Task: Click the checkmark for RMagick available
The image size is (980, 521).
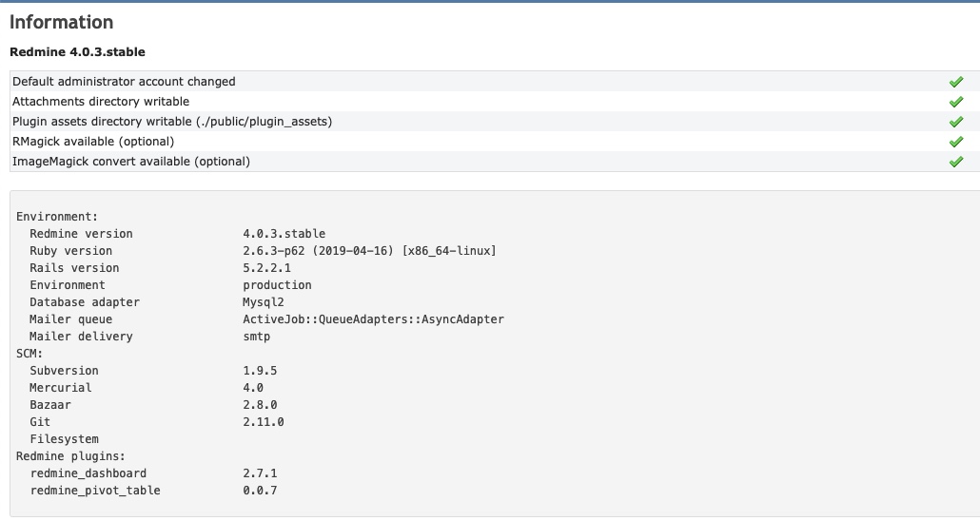Action: 955,142
